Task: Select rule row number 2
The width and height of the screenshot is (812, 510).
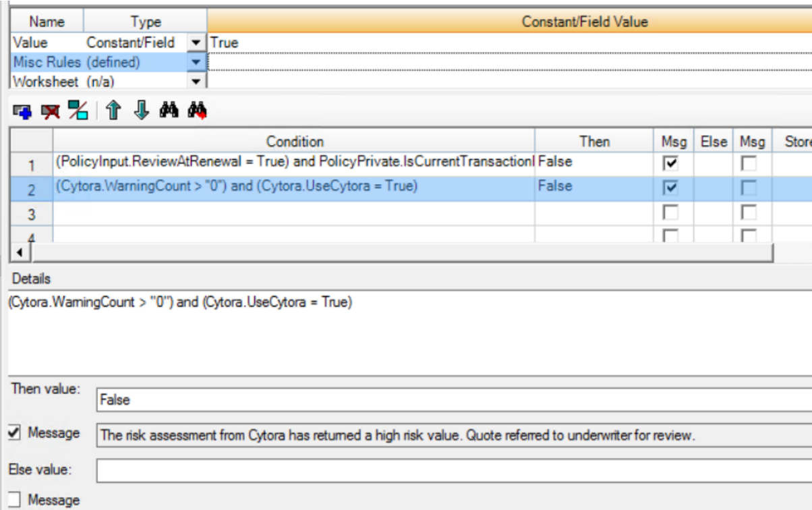Action: [32, 190]
